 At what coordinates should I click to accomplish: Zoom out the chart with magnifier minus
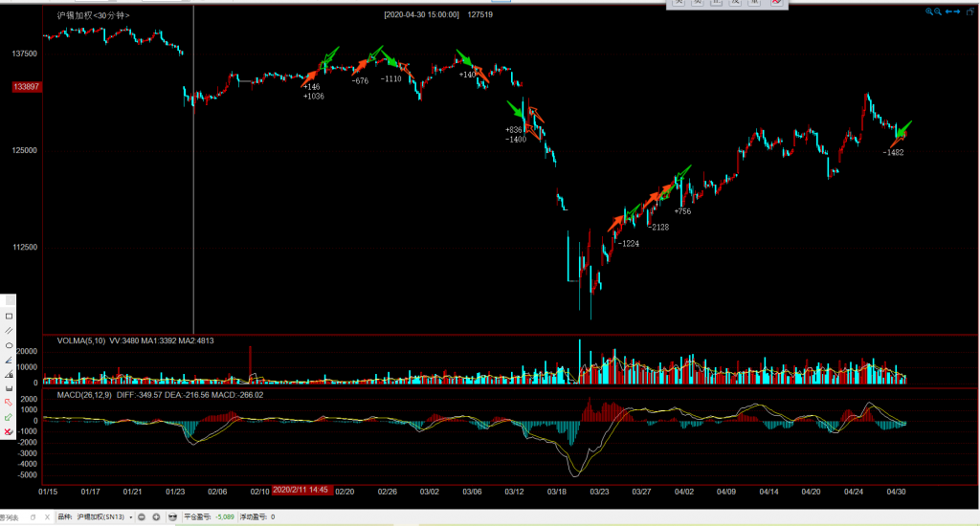click(x=940, y=11)
